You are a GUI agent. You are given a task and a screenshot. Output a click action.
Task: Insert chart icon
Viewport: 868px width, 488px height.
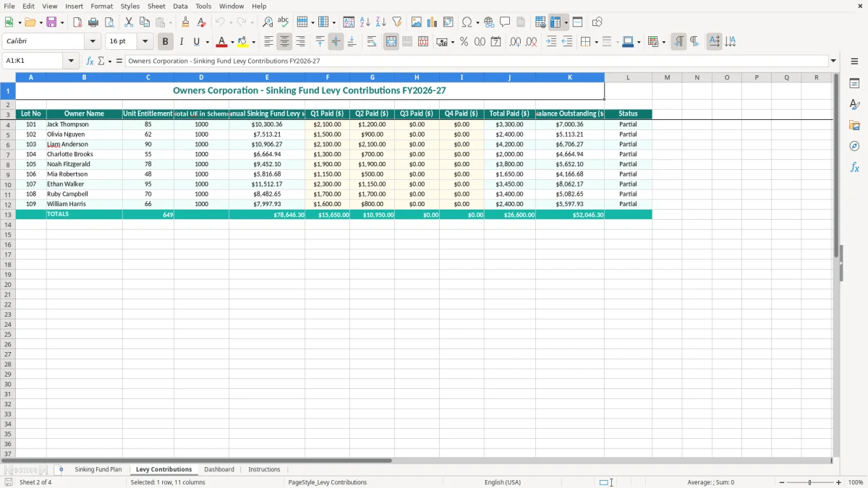[433, 22]
